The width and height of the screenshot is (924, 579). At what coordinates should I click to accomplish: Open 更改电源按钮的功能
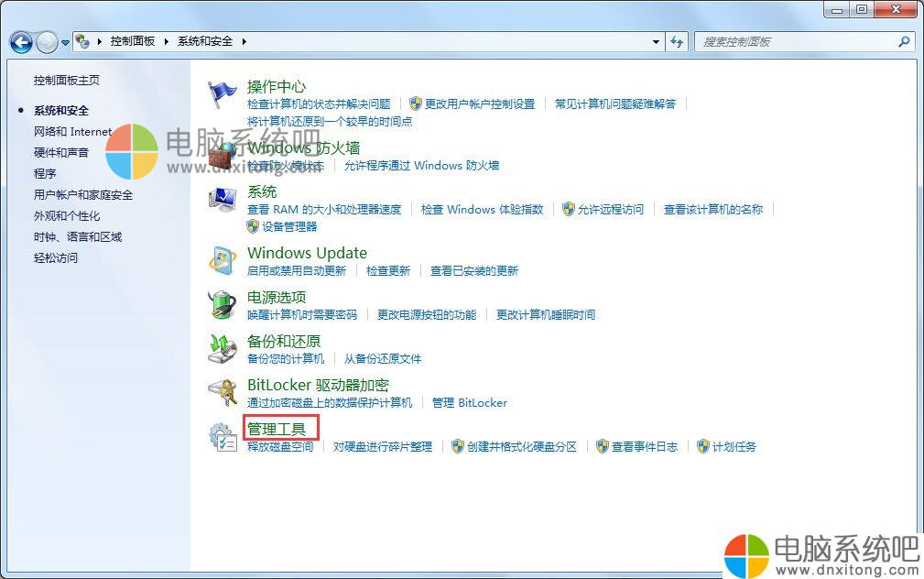click(427, 315)
